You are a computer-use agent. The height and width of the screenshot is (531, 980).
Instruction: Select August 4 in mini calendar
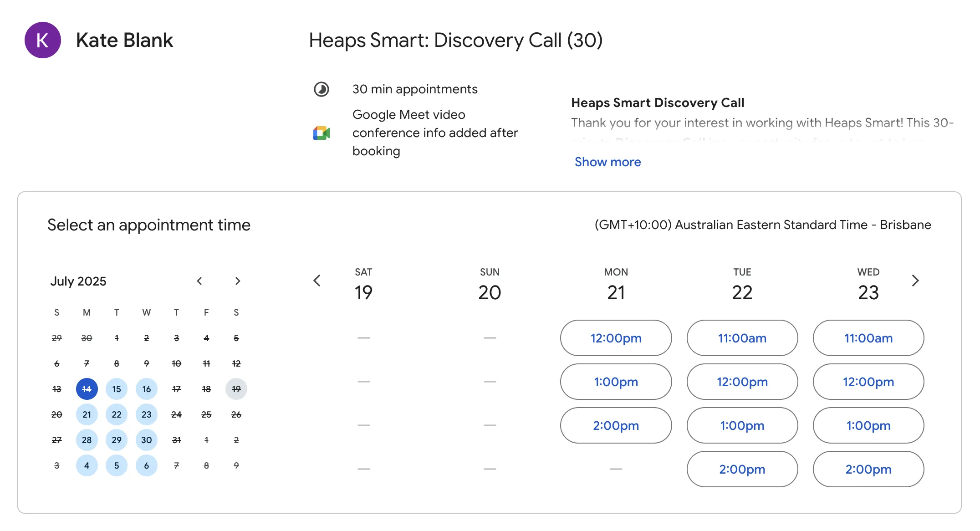(x=87, y=465)
